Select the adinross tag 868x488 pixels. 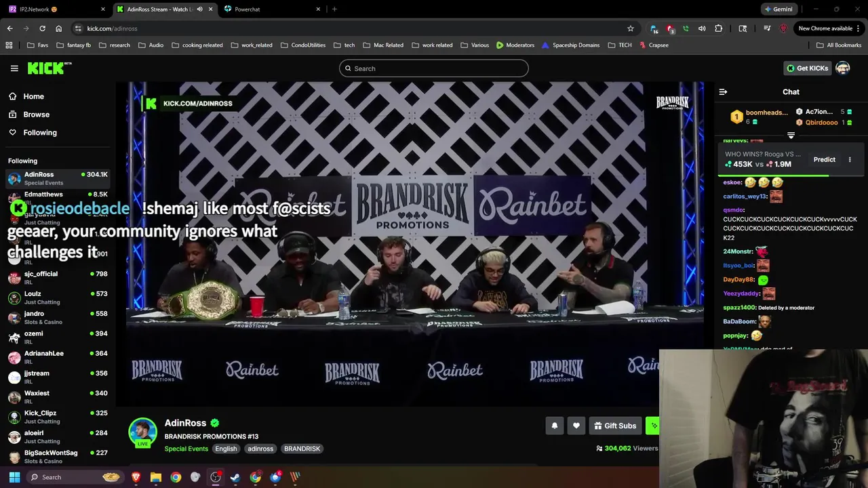click(x=260, y=449)
